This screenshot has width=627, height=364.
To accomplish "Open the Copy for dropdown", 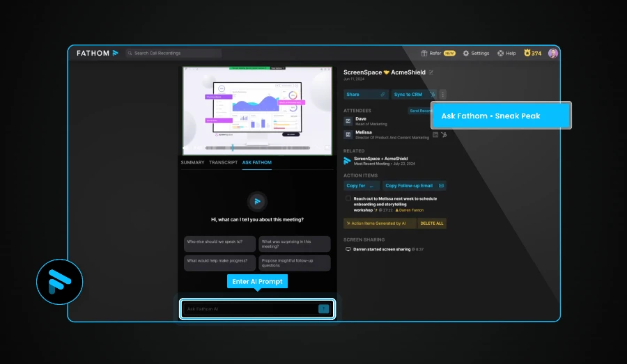I will tap(361, 186).
